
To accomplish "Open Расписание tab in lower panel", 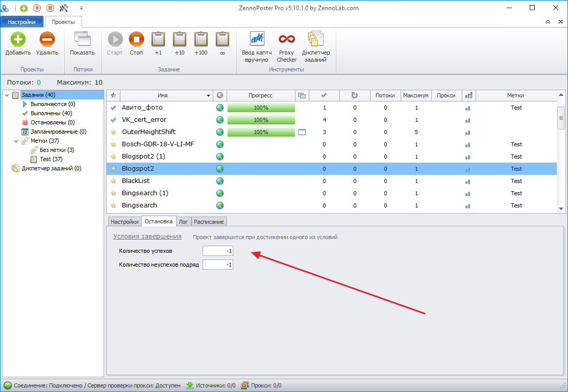I will (209, 222).
